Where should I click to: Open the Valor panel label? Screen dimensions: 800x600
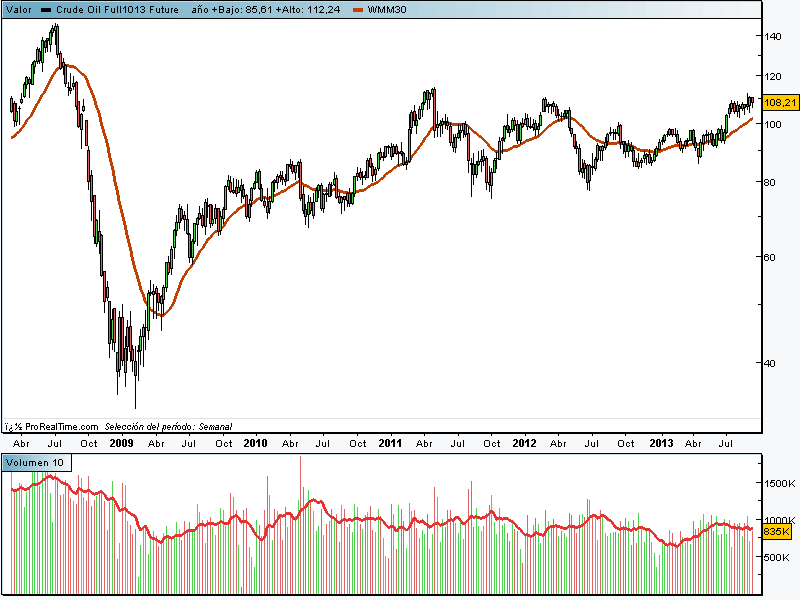(x=17, y=9)
